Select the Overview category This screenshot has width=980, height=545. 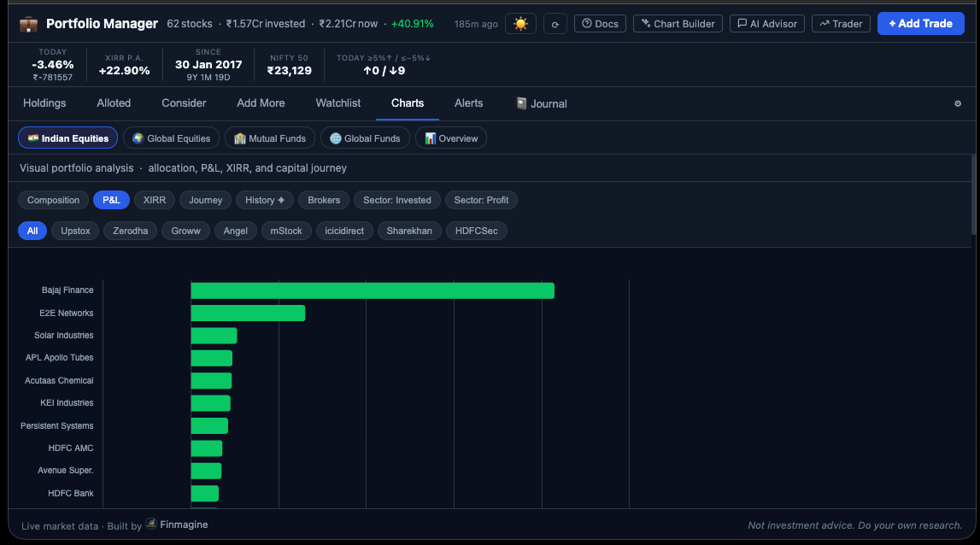pos(450,138)
